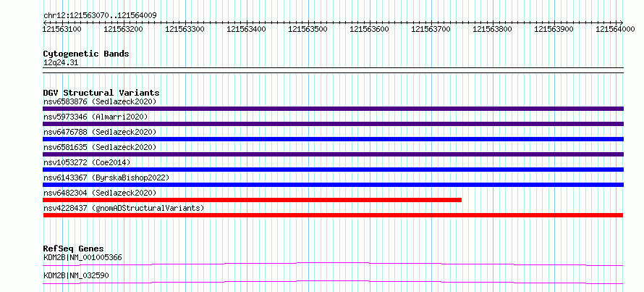Click the KDM2B|NM_032590 gene label
Screen dimensions: 644x292
pos(76,275)
